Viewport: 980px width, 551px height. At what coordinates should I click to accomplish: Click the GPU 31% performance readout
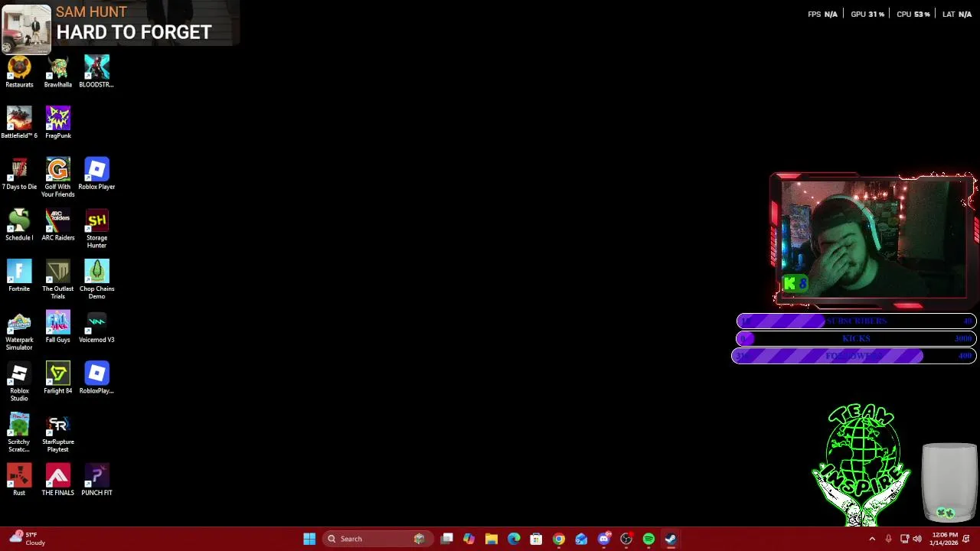tap(867, 15)
